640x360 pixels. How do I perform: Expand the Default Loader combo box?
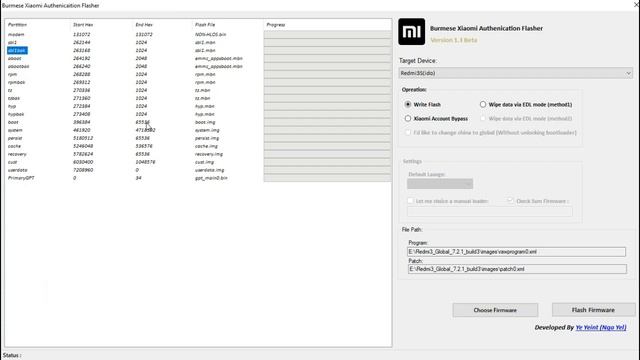(440, 184)
